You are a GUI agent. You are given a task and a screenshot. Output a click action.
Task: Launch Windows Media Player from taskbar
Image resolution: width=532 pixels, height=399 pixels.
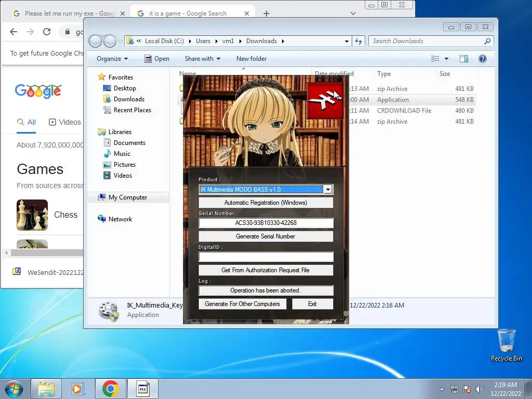(77, 389)
